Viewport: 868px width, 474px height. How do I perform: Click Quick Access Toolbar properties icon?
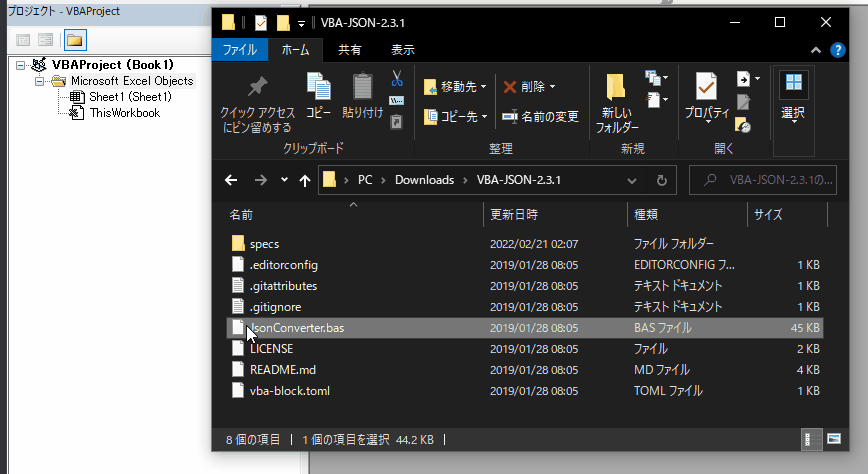point(261,23)
